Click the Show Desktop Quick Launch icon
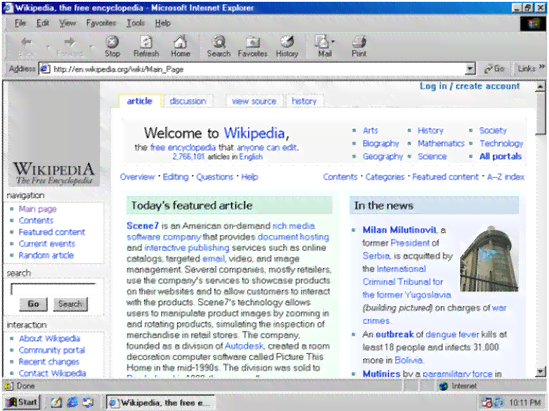This screenshot has height=411, width=549. 56,402
